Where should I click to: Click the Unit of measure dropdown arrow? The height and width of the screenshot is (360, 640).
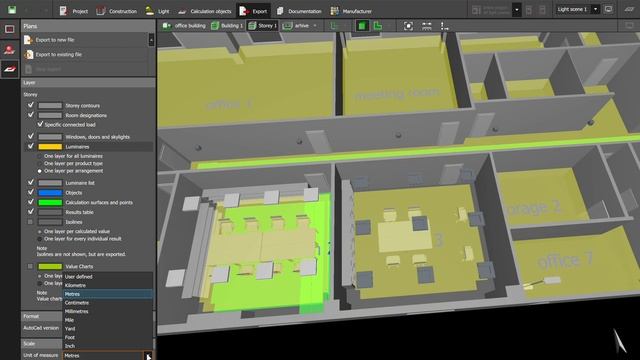tap(148, 356)
